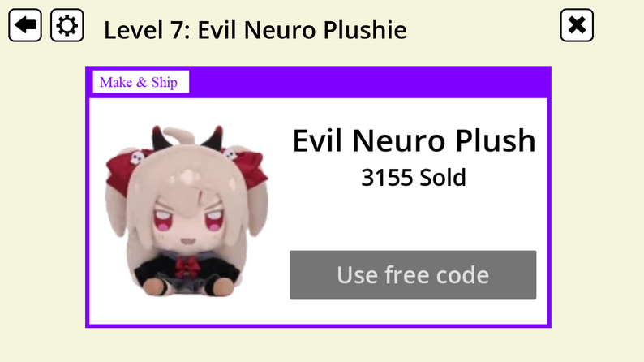This screenshot has width=644, height=362.
Task: Click the skull pin on the left bow
Action: click(x=137, y=157)
